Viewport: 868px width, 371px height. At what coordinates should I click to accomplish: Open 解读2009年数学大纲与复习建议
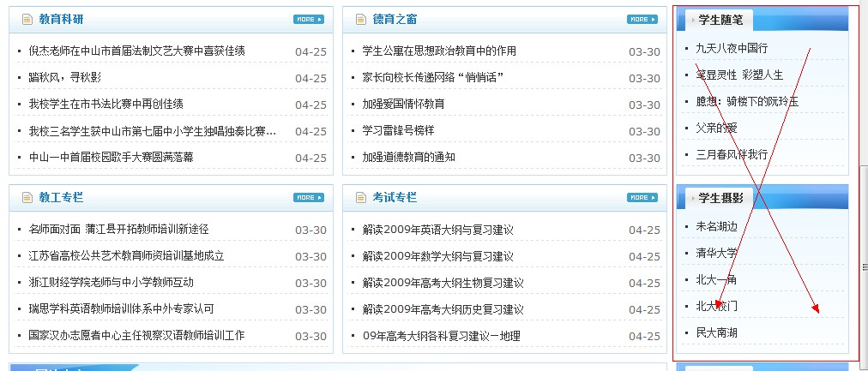[x=437, y=256]
